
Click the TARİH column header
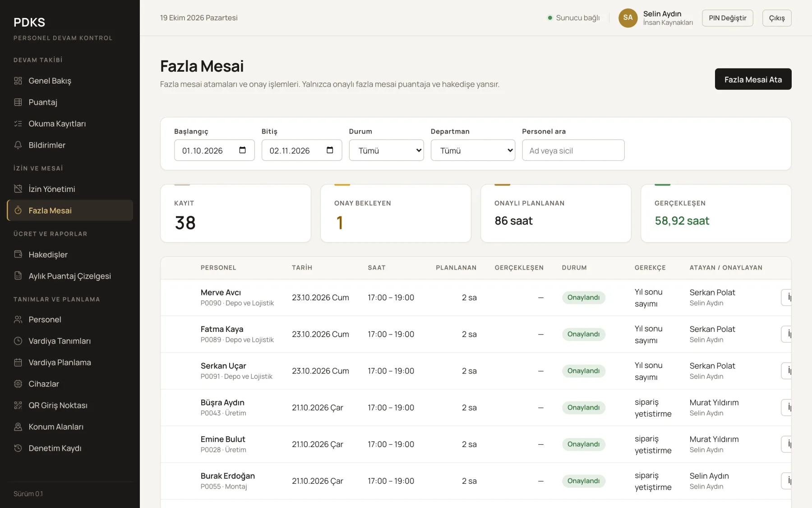[302, 268]
